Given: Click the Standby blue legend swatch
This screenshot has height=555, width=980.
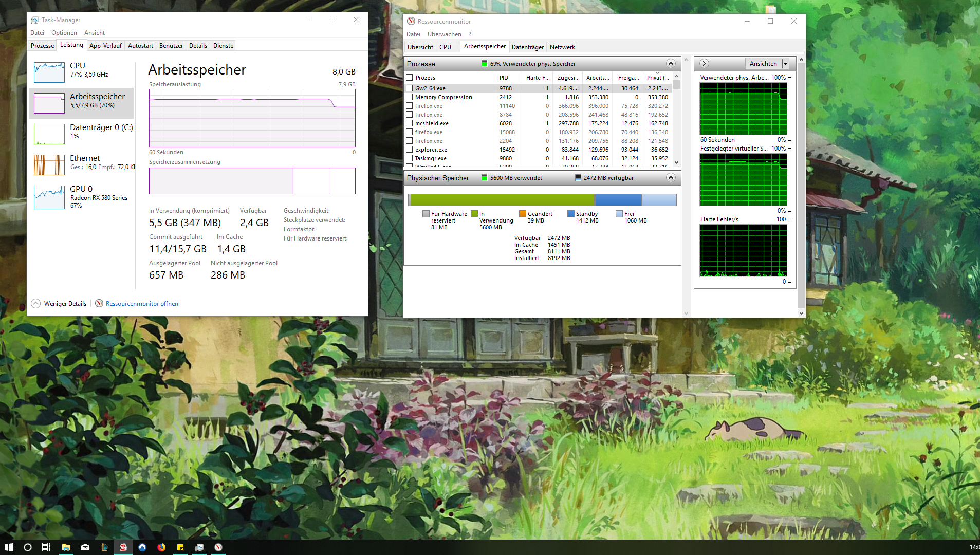Looking at the screenshot, I should pyautogui.click(x=571, y=214).
